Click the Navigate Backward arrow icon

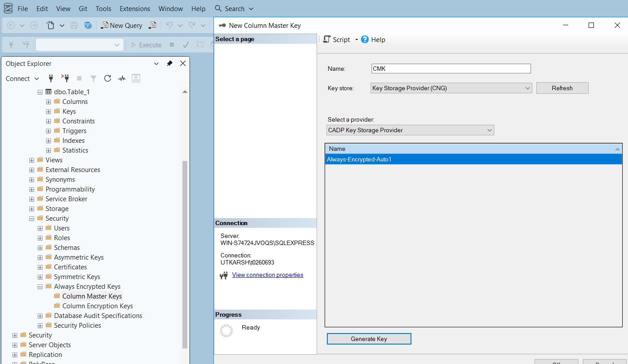pyautogui.click(x=12, y=25)
